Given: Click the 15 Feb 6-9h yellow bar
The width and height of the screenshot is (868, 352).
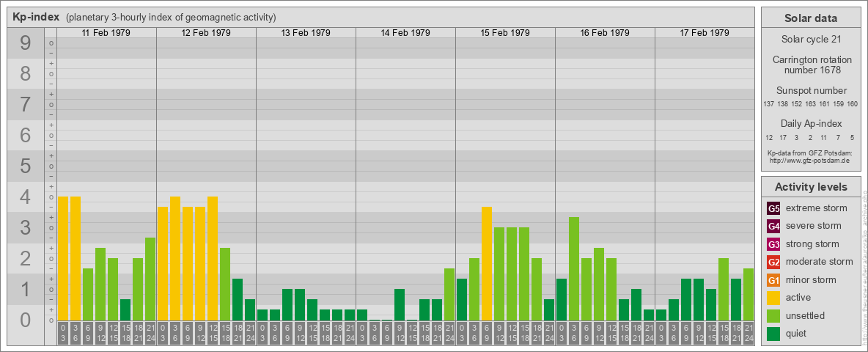Looking at the screenshot, I should pyautogui.click(x=487, y=263).
